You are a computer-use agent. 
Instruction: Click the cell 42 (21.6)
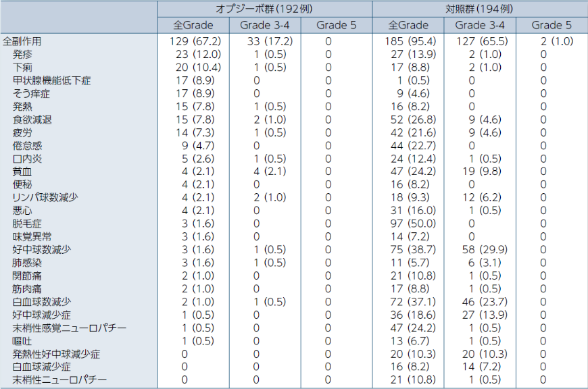[x=414, y=132]
